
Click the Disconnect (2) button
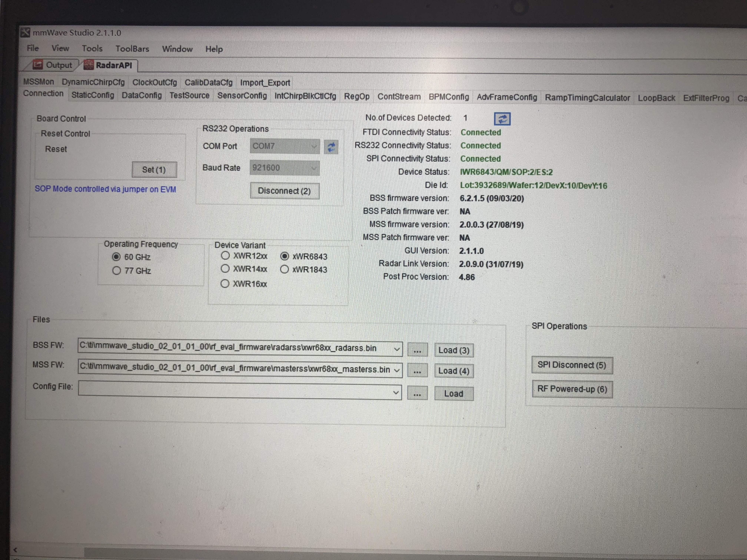(284, 191)
